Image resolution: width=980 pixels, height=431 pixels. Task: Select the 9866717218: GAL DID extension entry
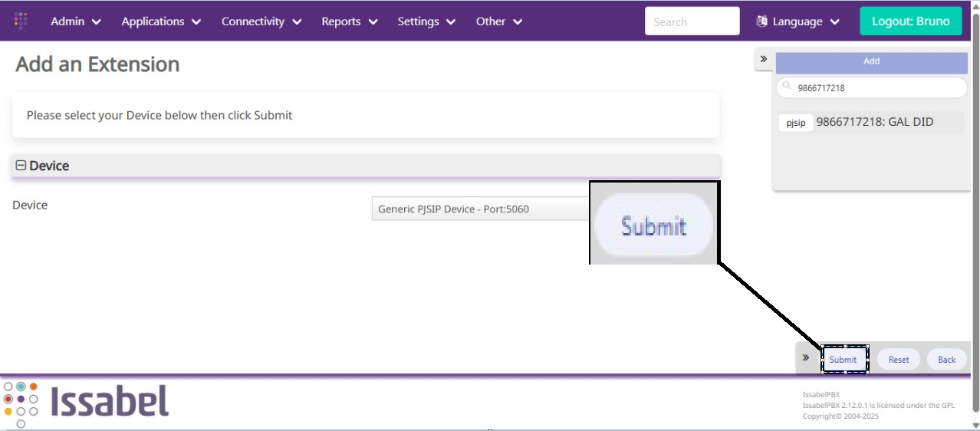pos(874,122)
